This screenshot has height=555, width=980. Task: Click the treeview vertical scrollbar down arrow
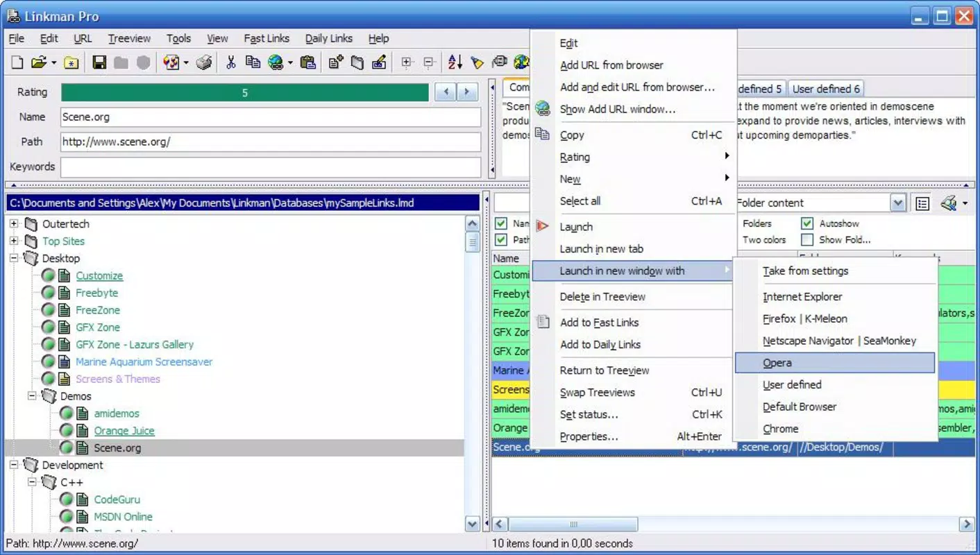(473, 524)
